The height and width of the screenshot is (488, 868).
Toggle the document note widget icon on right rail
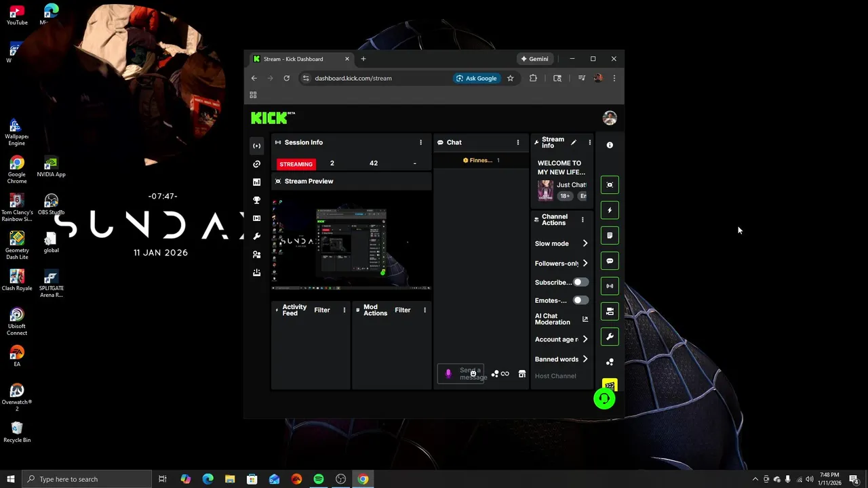(610, 235)
